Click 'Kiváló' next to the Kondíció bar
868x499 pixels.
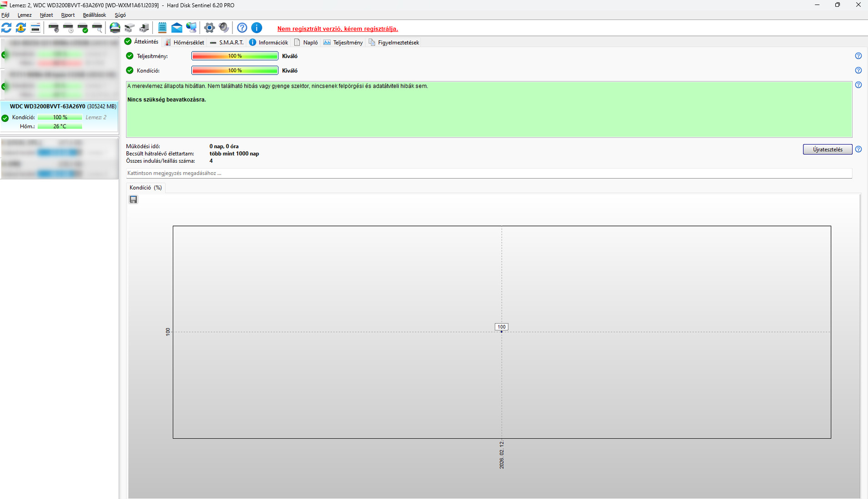(290, 70)
